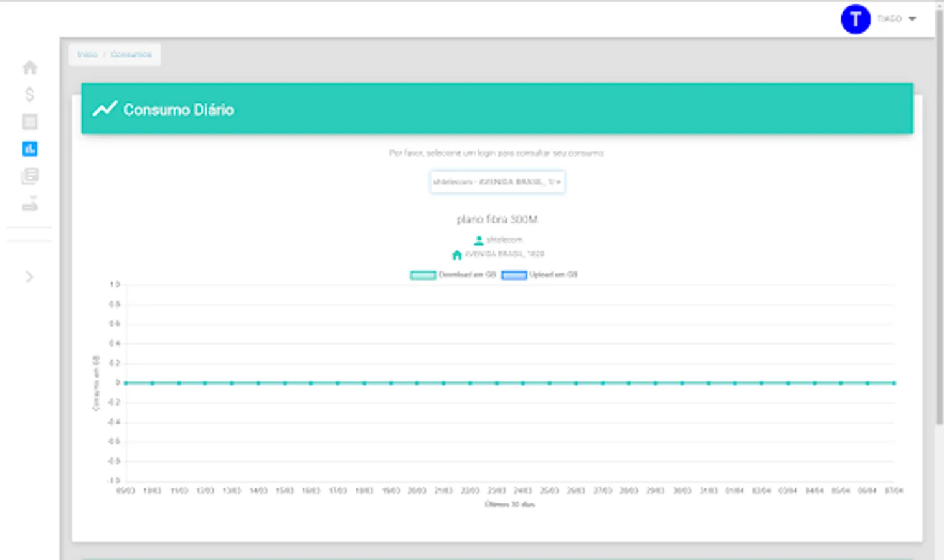944x560 pixels.
Task: Open the stacked documents sidebar icon
Action: (x=30, y=176)
